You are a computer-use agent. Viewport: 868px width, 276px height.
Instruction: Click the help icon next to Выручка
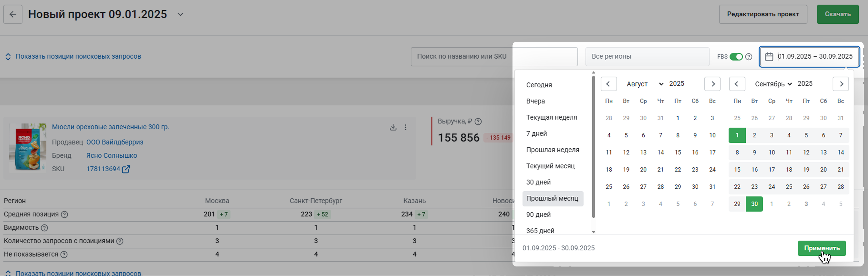click(478, 122)
